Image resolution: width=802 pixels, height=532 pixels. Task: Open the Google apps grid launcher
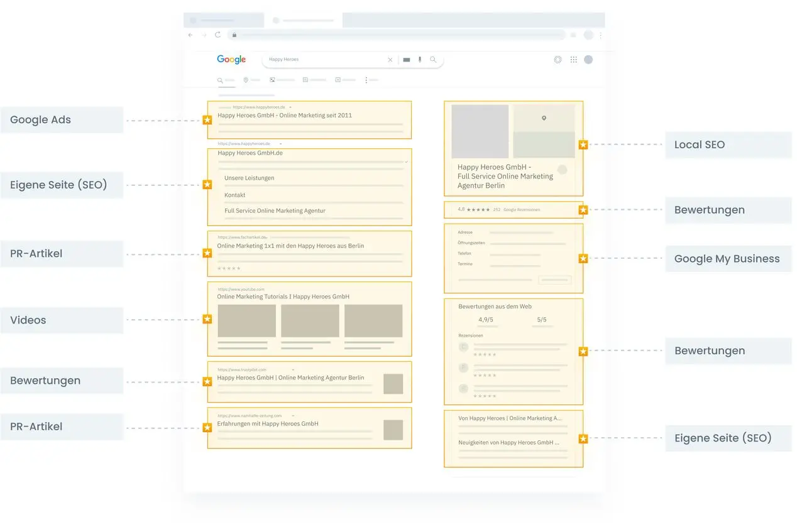(x=573, y=59)
